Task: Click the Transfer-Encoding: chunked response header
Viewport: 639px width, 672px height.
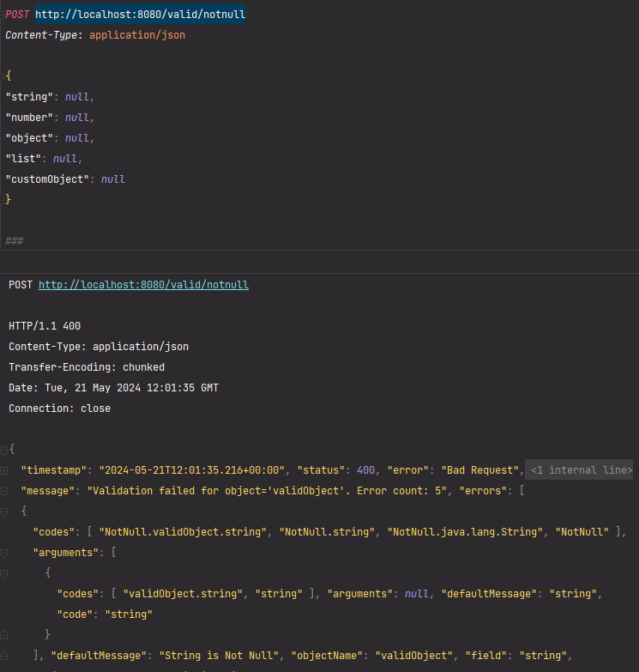Action: (87, 367)
